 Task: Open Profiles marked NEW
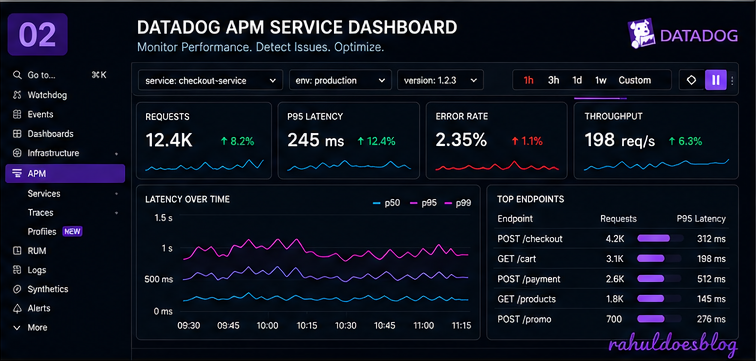(42, 232)
